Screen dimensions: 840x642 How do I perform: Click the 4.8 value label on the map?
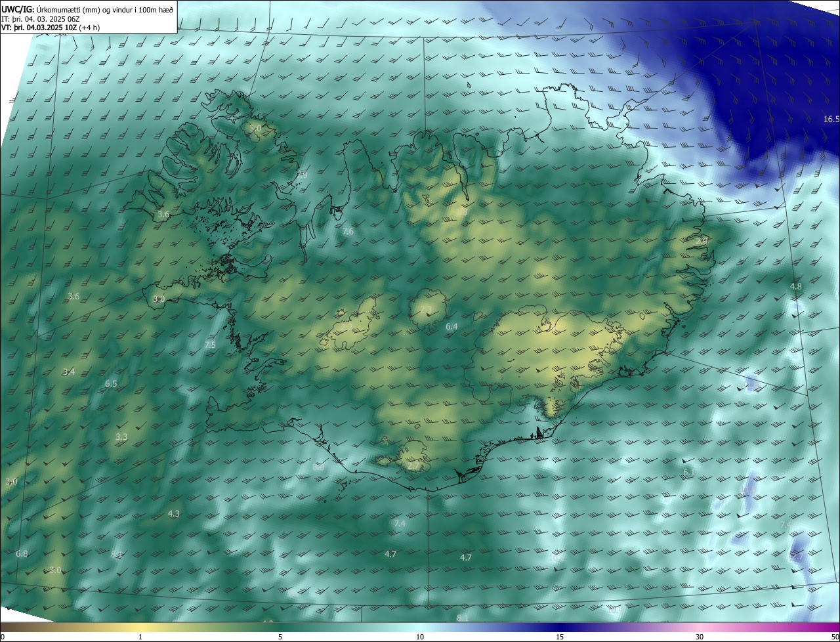click(x=795, y=287)
